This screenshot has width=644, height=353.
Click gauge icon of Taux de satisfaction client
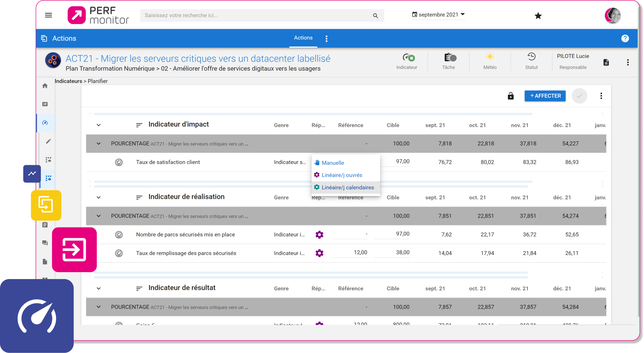(x=119, y=162)
